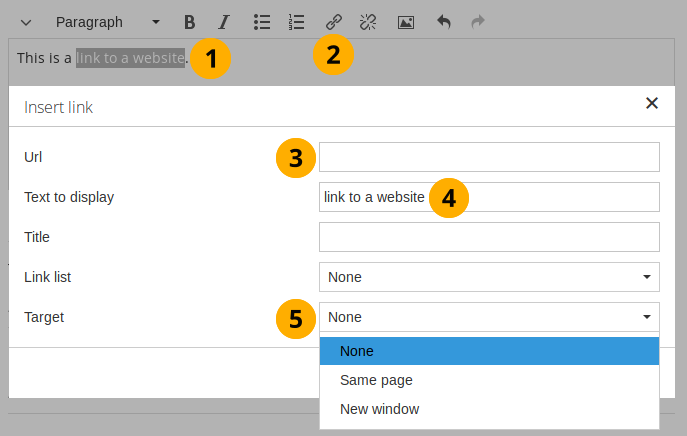Apply italic formatting to the text
Viewport: 687px width, 436px height.
[224, 22]
